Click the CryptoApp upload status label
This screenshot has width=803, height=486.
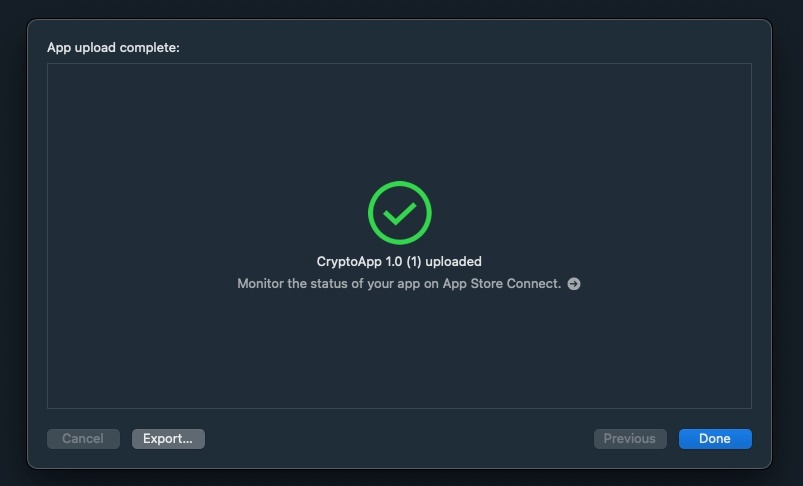point(399,262)
